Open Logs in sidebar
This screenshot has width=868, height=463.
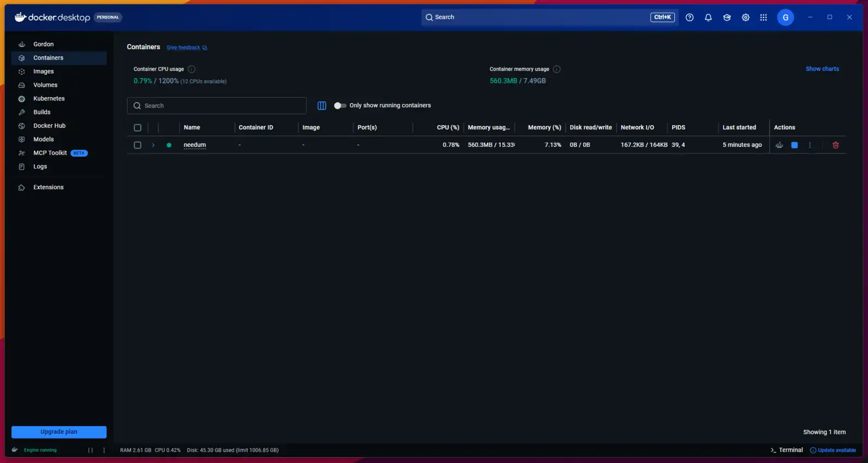pos(59,166)
